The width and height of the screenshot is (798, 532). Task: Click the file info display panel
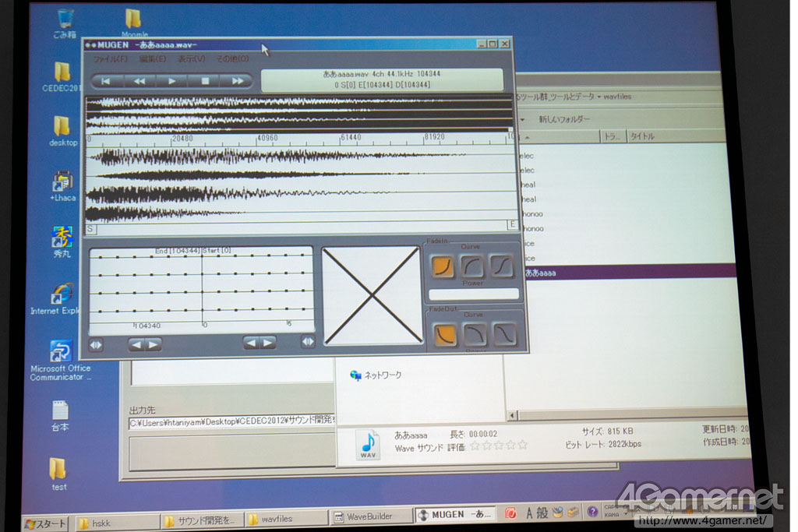pyautogui.click(x=382, y=79)
